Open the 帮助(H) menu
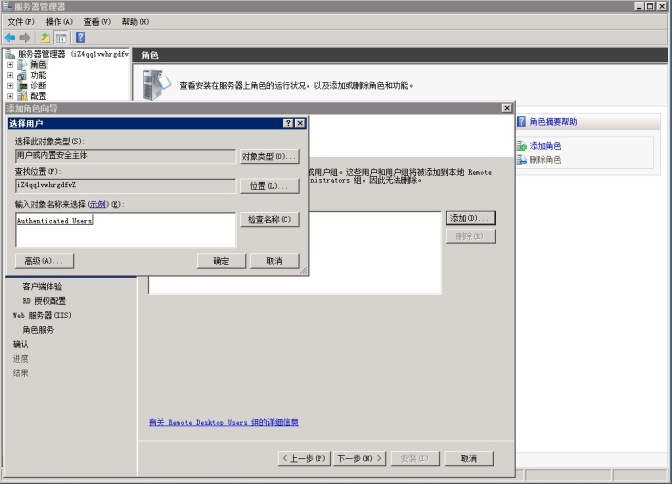The height and width of the screenshot is (484, 672). tap(135, 22)
